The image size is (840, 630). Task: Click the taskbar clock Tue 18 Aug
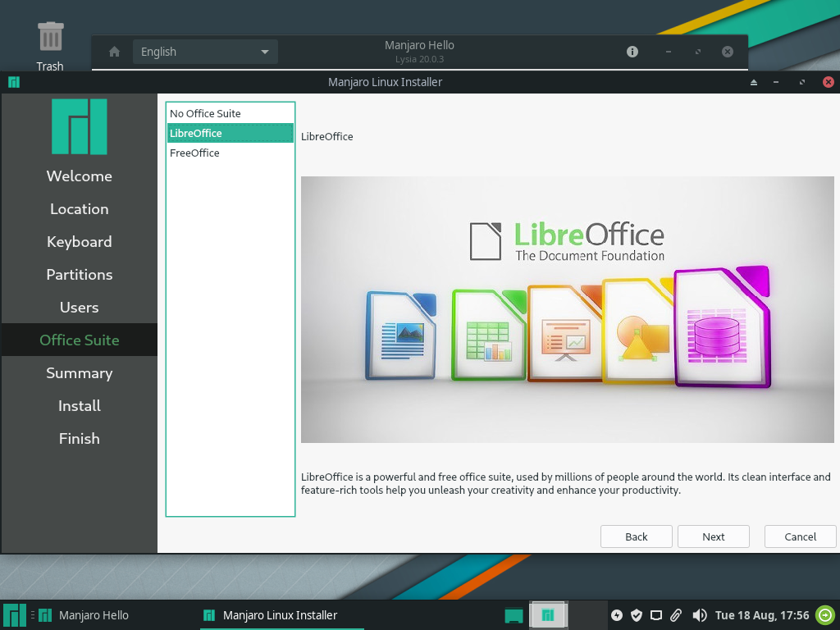pyautogui.click(x=762, y=615)
